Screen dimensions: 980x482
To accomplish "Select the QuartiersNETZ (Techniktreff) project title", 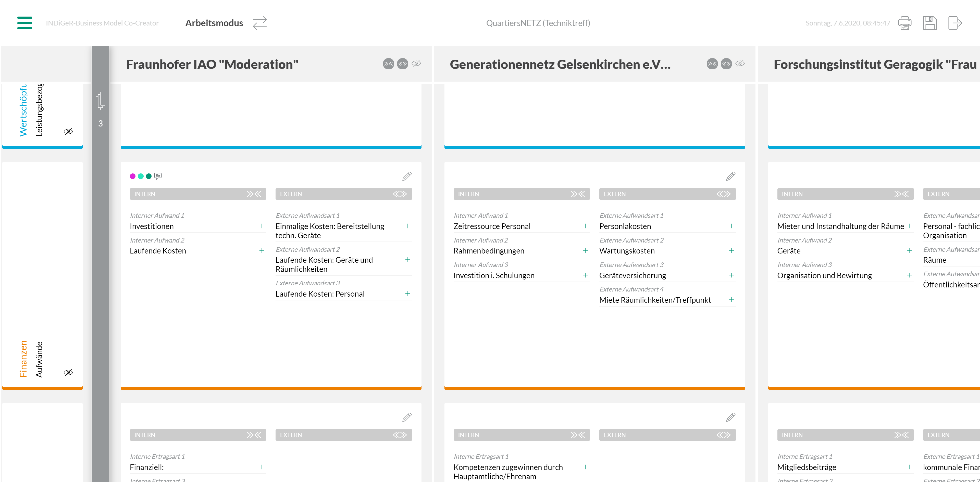I will (538, 23).
